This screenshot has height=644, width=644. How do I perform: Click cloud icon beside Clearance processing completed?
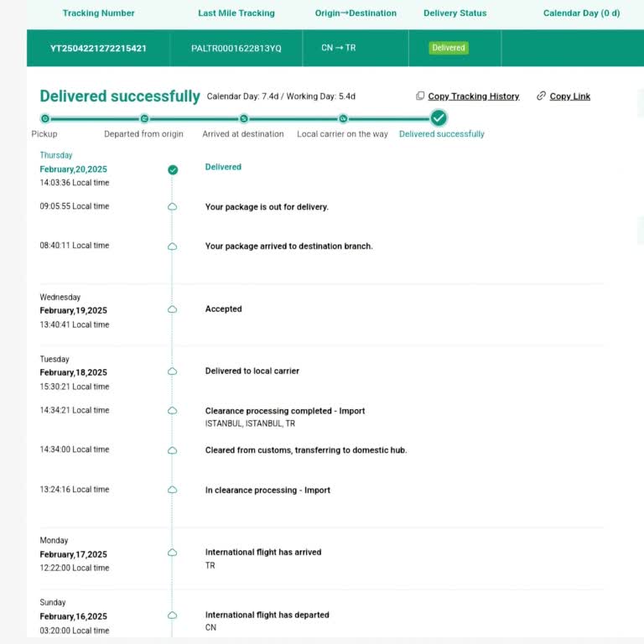(173, 411)
